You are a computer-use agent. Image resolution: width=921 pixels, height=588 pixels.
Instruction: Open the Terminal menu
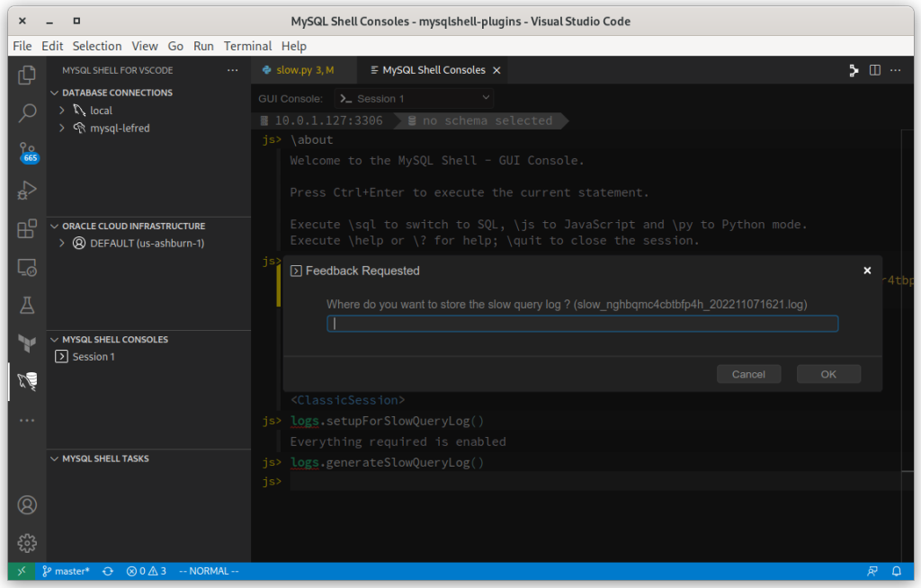click(x=247, y=46)
